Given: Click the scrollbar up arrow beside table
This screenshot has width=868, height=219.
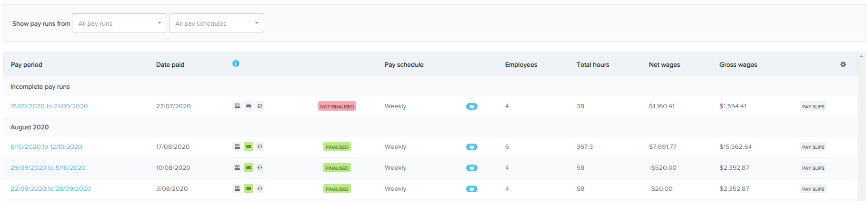Looking at the screenshot, I should coord(862,56).
